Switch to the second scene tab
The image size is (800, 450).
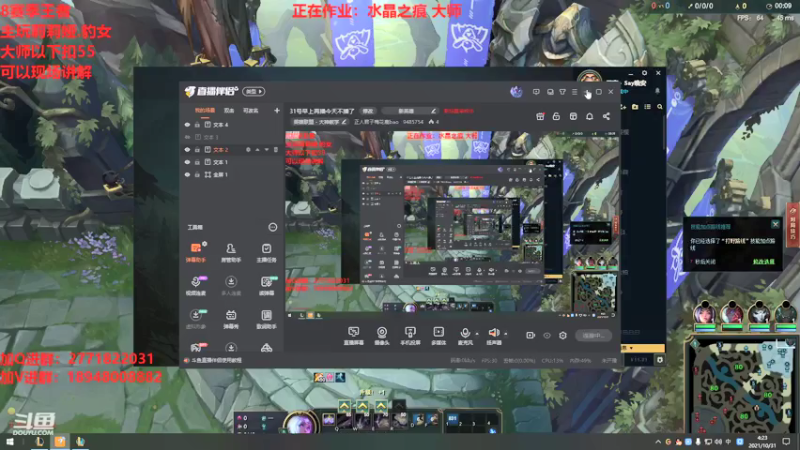click(x=229, y=111)
